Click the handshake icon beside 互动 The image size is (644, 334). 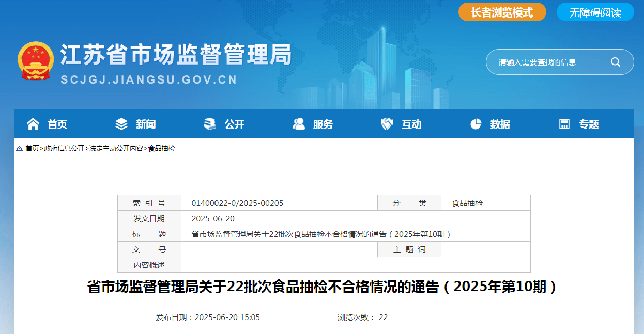387,124
